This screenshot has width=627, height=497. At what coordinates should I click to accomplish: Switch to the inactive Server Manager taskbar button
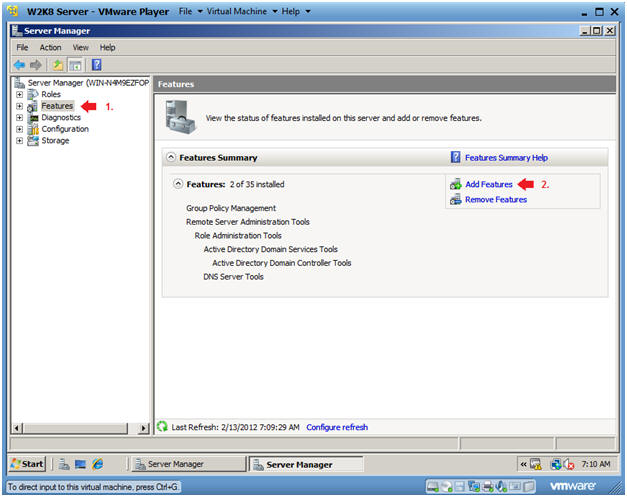(189, 464)
